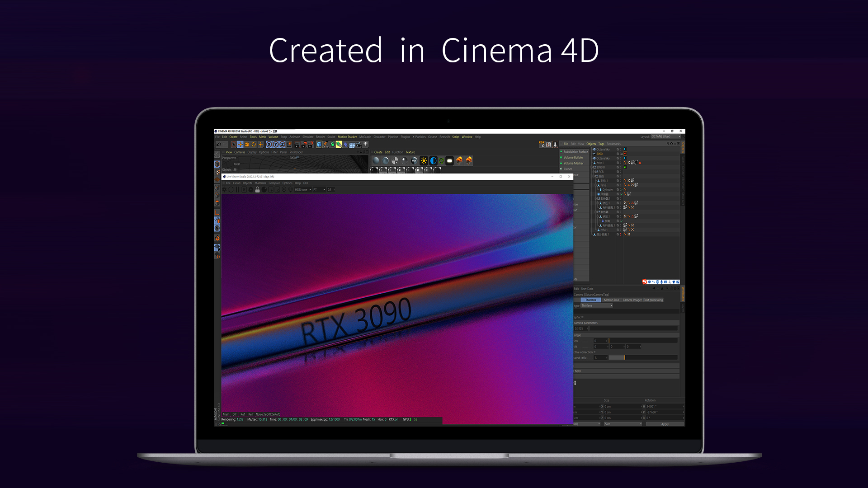868x488 pixels.
Task: Adjust the aspect ratio slider
Action: 643,357
